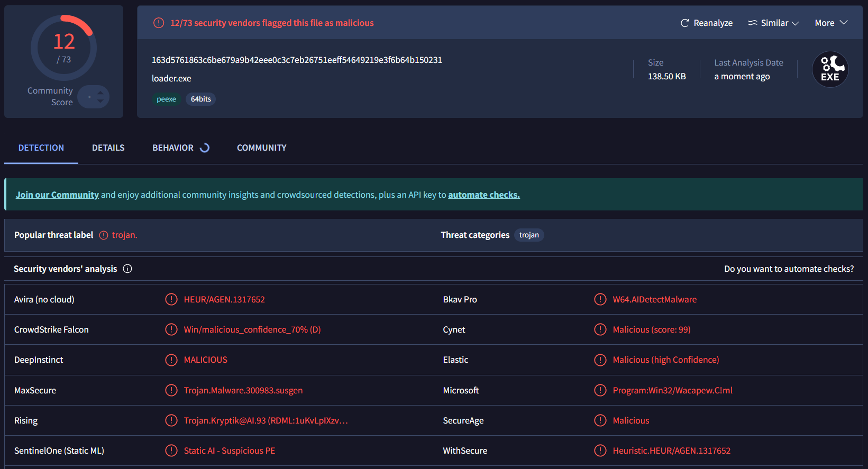Click Trojan.Kryptik@AI.93 Rising result
This screenshot has height=469, width=868.
[266, 420]
